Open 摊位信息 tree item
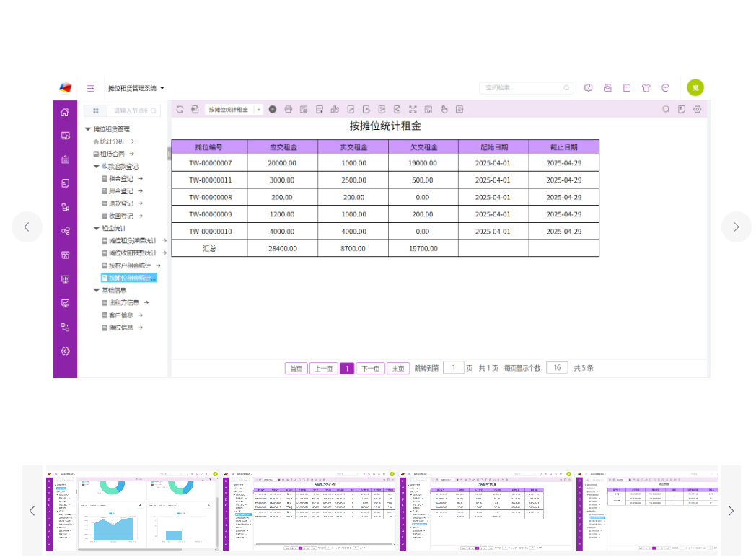Image resolution: width=756 pixels, height=557 pixels. click(120, 328)
